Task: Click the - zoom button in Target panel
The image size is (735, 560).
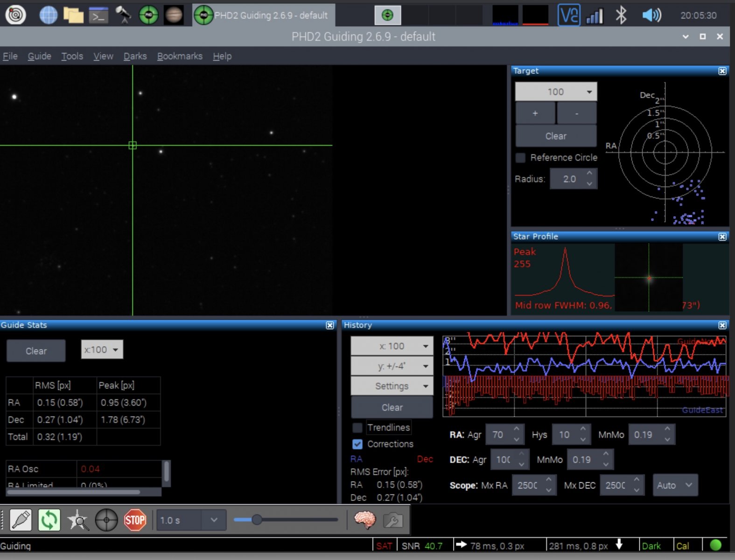Action: pyautogui.click(x=577, y=113)
